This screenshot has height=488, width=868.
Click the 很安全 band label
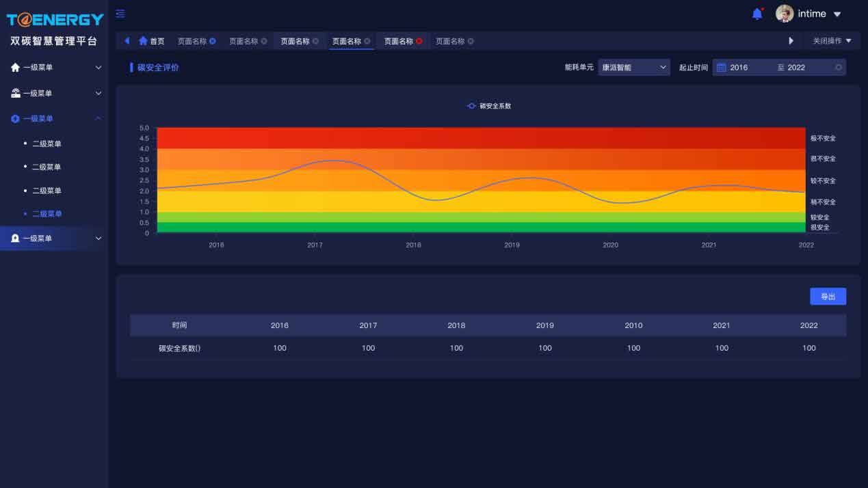[x=820, y=227]
